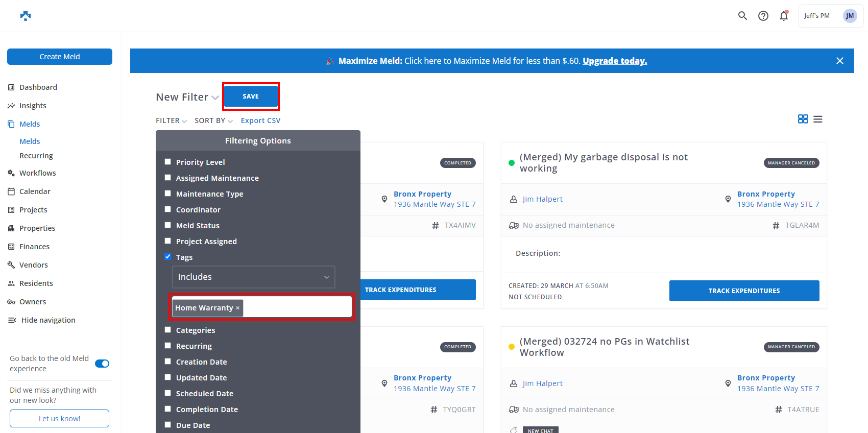Open Workflows in the sidebar
The width and height of the screenshot is (868, 433).
[x=37, y=173]
